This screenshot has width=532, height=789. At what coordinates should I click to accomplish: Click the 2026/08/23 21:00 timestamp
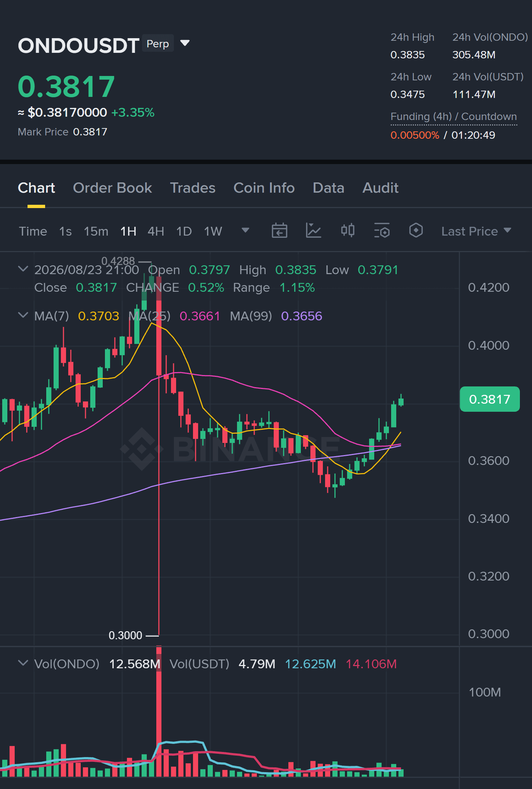[87, 270]
